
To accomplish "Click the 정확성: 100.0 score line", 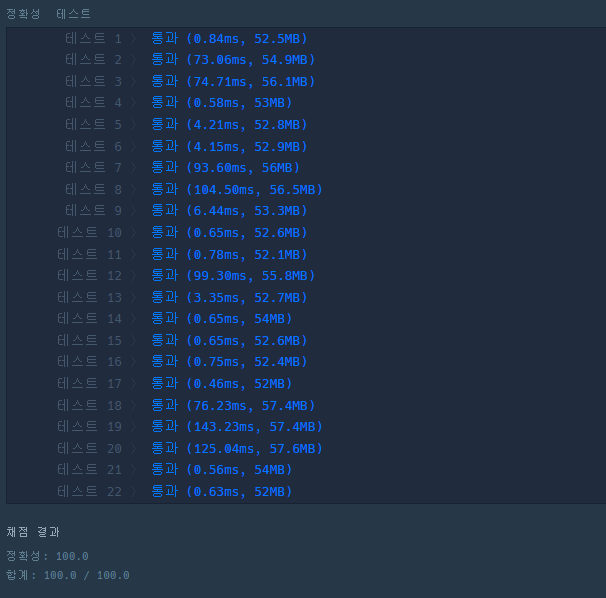I will tap(47, 556).
